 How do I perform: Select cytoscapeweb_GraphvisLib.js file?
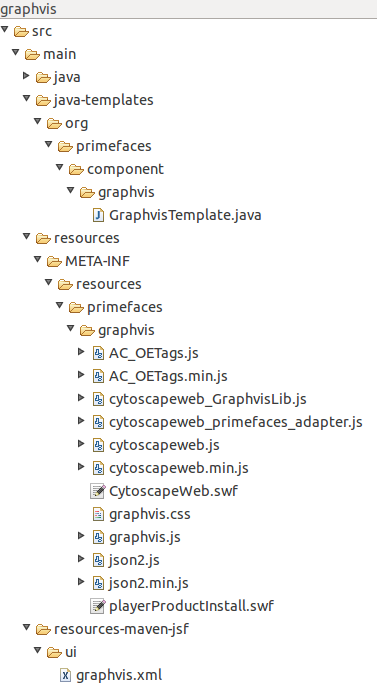(x=208, y=399)
